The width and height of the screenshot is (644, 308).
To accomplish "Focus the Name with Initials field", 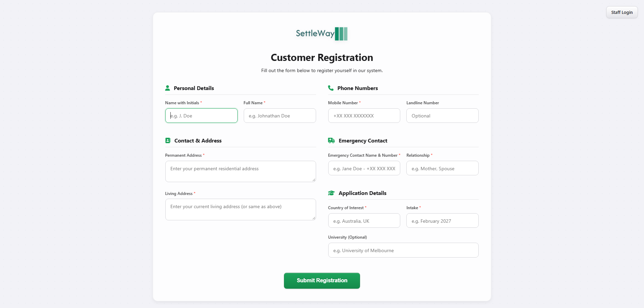I will pyautogui.click(x=201, y=116).
